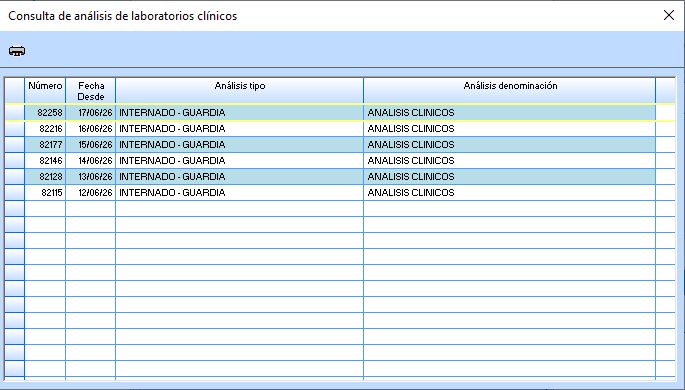This screenshot has height=390, width=685.
Task: Select analysis number 82115
Action: pos(52,193)
